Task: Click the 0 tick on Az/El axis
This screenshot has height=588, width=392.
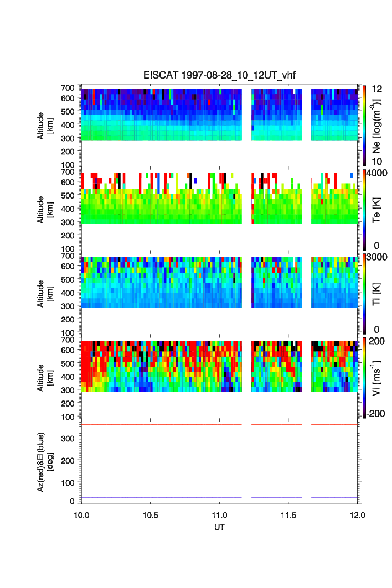Action: tap(72, 501)
